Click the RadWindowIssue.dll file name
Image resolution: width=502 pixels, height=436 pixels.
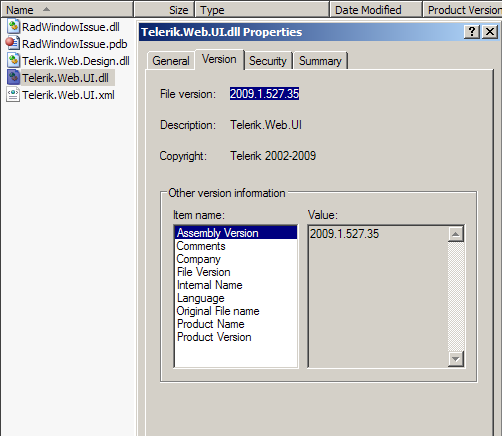pos(71,27)
